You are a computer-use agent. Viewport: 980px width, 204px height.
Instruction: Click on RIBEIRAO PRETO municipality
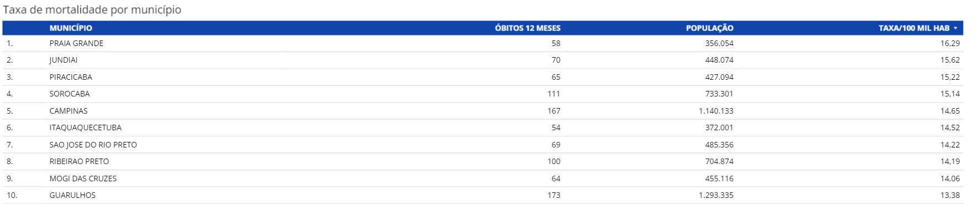point(79,161)
